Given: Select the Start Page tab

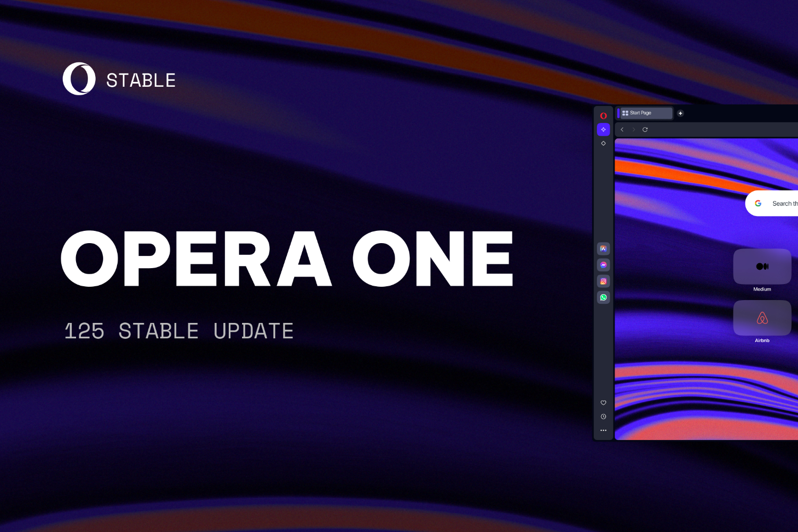Looking at the screenshot, I should pyautogui.click(x=646, y=113).
